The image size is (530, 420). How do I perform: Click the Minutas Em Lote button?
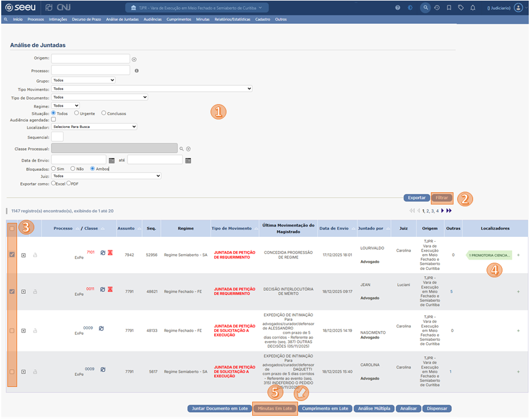click(x=275, y=408)
